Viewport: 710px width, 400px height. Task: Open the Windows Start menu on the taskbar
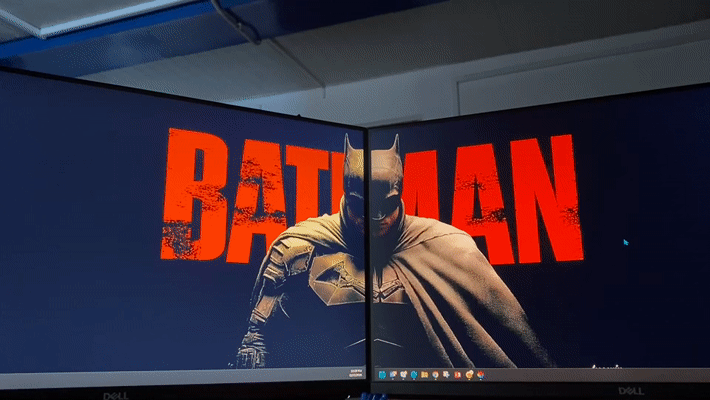[382, 375]
